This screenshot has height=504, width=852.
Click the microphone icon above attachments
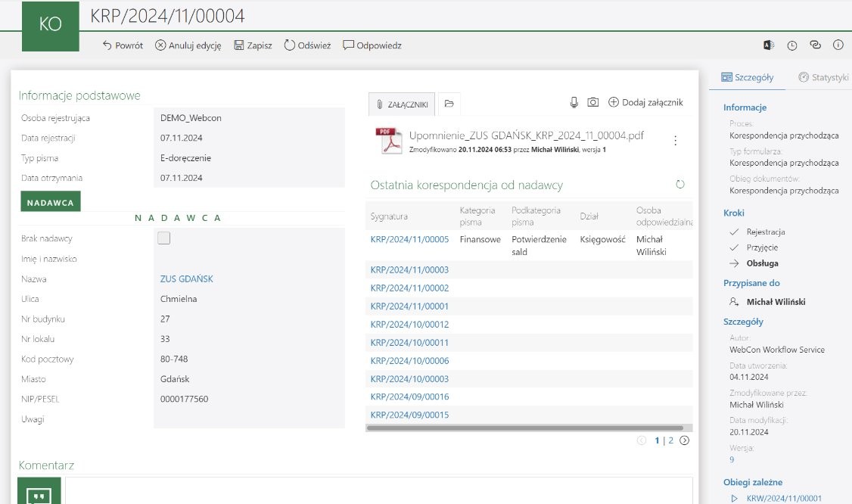(x=574, y=102)
